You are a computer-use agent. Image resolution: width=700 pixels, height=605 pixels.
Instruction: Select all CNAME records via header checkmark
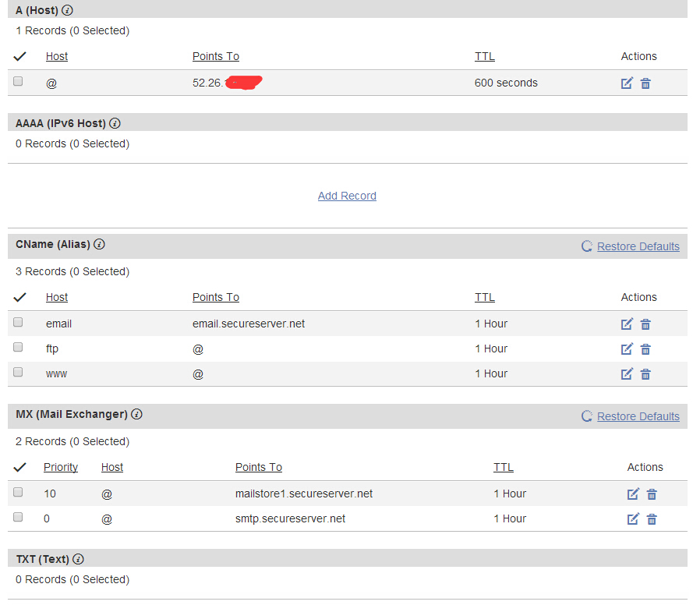click(x=20, y=297)
